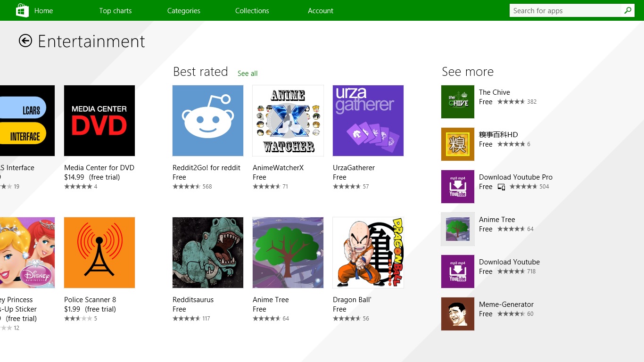Image resolution: width=644 pixels, height=362 pixels.
Task: Open the small Anime Tree icon in See more
Action: tap(458, 229)
